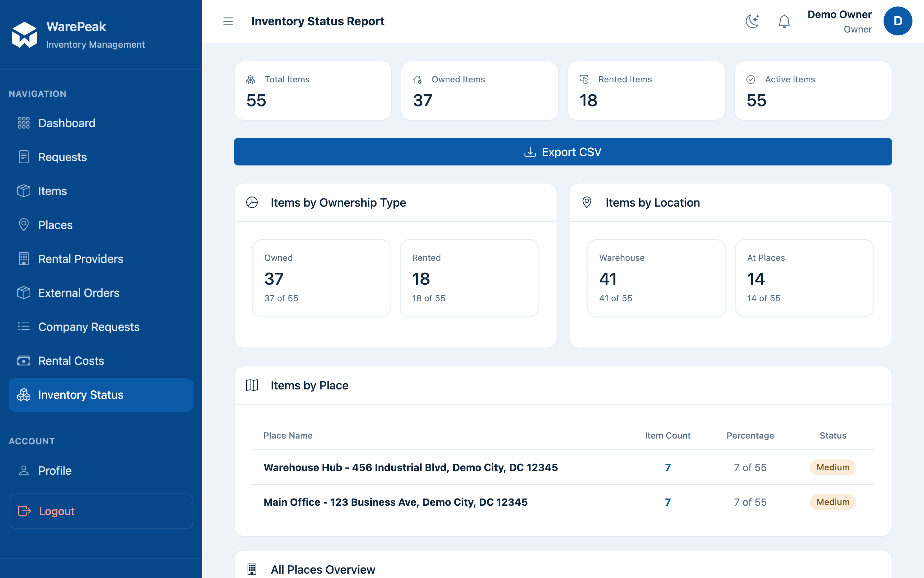
Task: Navigate to Places
Action: pyautogui.click(x=101, y=225)
